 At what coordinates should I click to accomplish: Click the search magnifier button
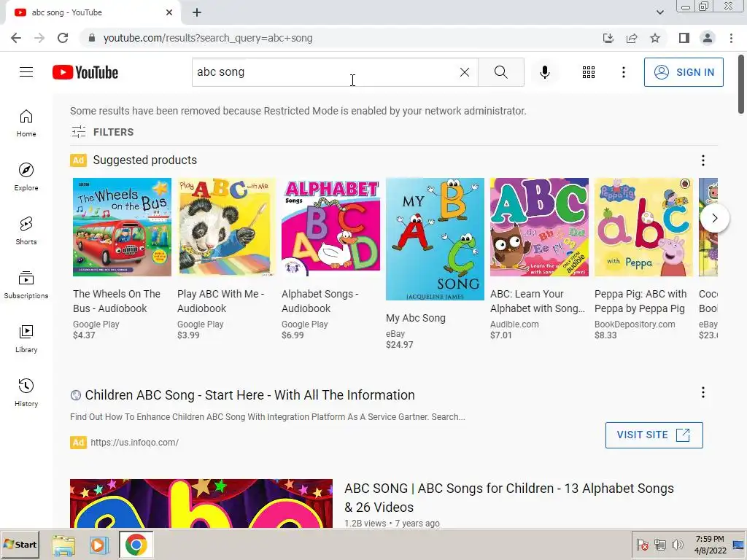pyautogui.click(x=500, y=72)
